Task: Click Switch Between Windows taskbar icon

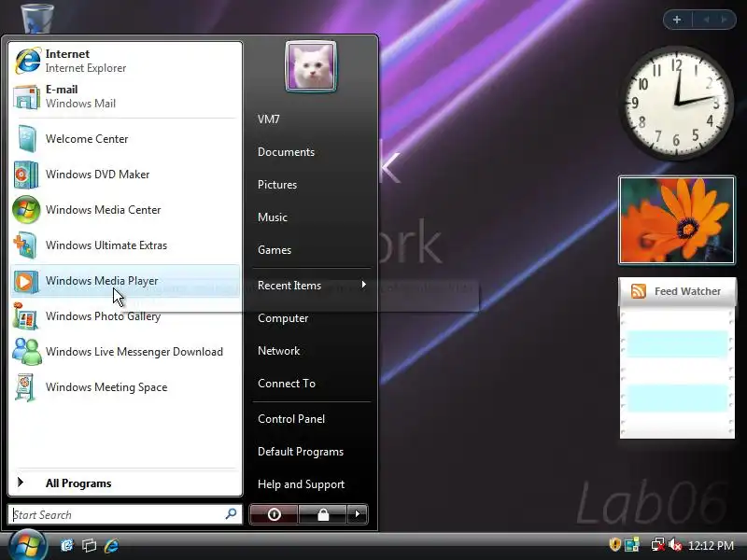Action: pos(89,545)
